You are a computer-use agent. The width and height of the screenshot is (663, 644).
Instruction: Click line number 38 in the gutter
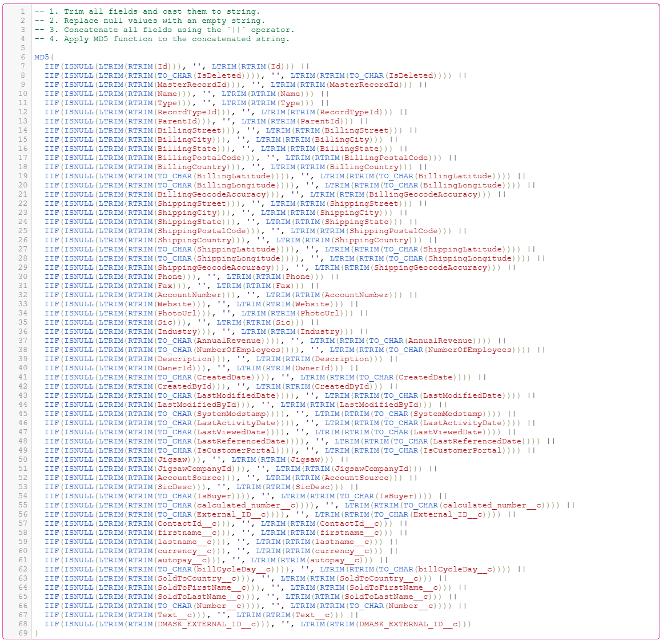(x=23, y=350)
